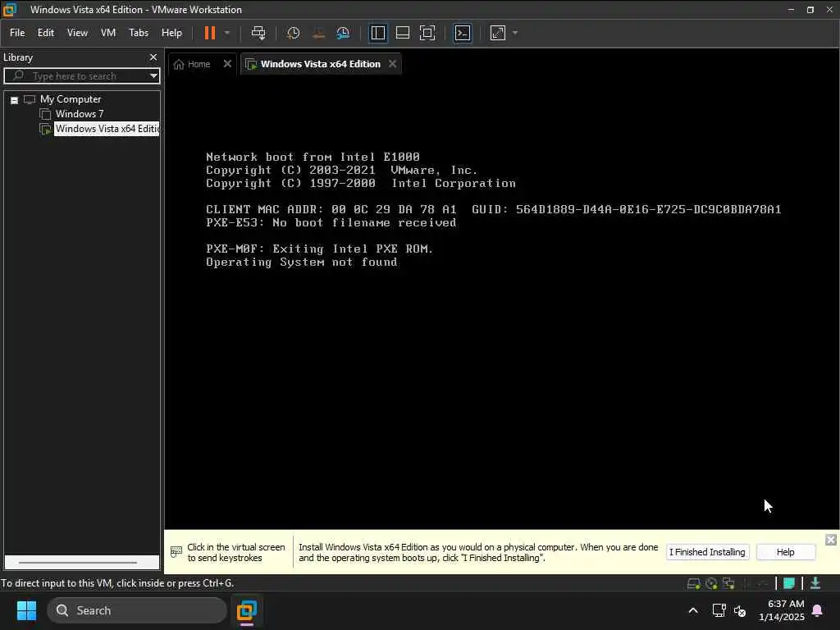Image resolution: width=840 pixels, height=630 pixels.
Task: Click the muted volume tray icon
Action: (740, 610)
